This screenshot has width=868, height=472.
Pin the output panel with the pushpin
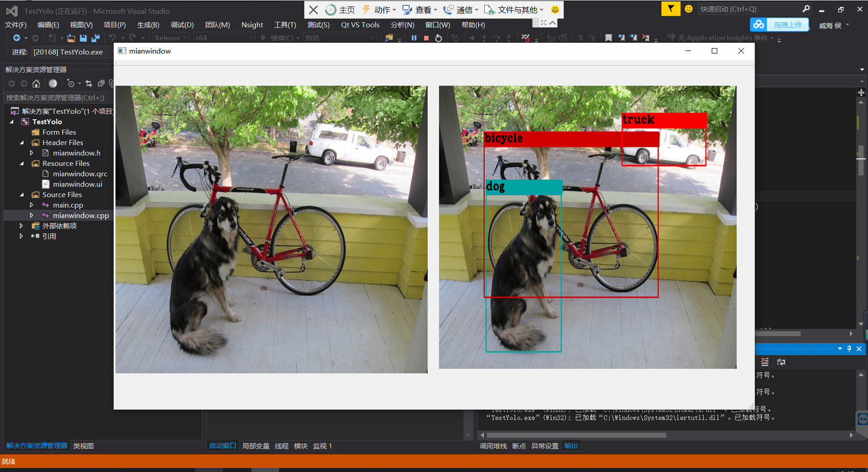point(849,349)
